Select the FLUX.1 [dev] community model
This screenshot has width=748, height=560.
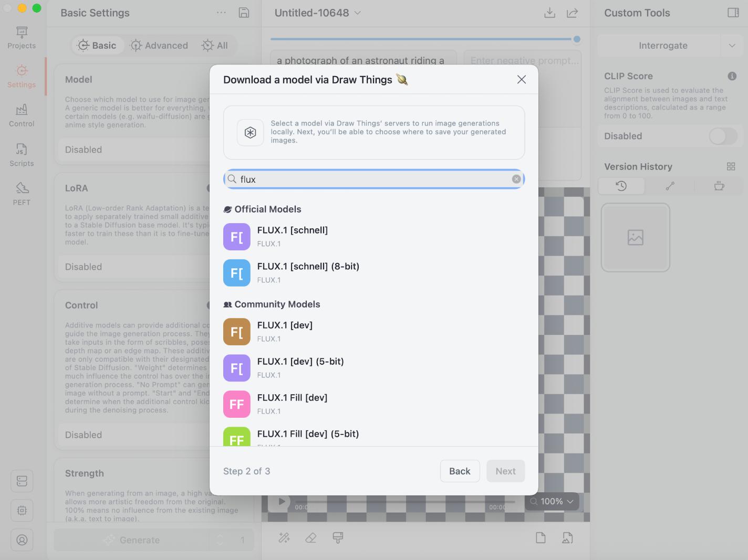pyautogui.click(x=374, y=332)
